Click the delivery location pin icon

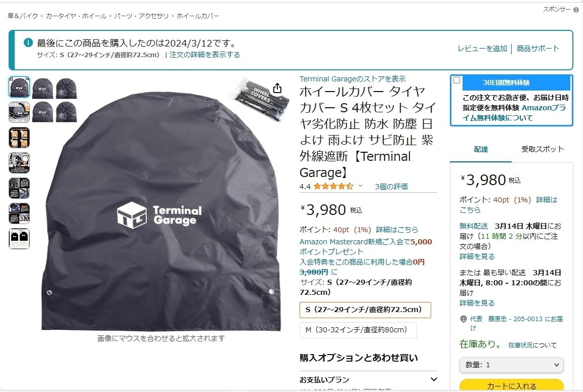[463, 319]
